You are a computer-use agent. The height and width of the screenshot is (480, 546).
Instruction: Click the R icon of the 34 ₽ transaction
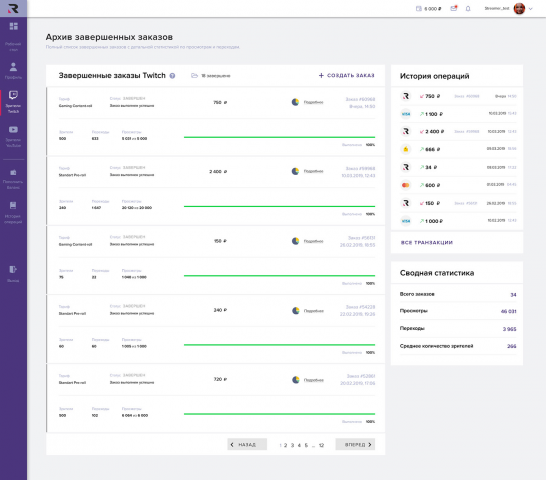pos(406,167)
